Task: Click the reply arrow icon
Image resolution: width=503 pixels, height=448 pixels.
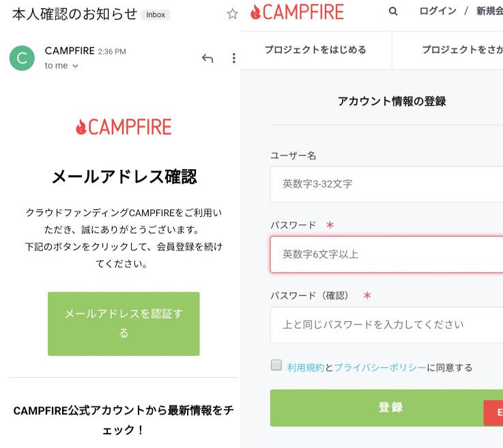Action: click(x=207, y=59)
